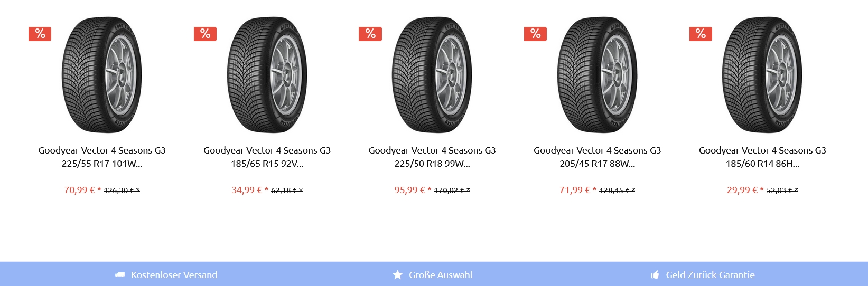Screen dimensions: 868x286
Task: Click the sale badge on the 225/50 R18 tire
Action: click(370, 34)
